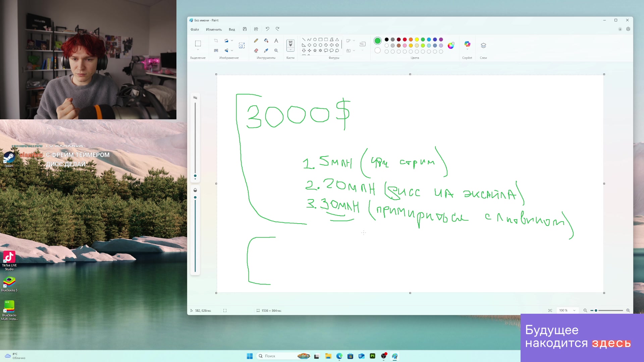Expand the Brushes dropdown arrow
644x362 pixels.
coord(290,50)
